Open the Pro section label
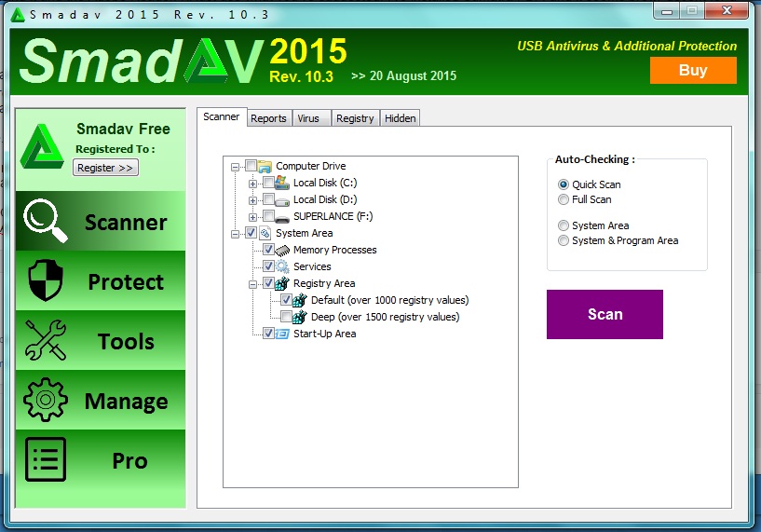761x532 pixels. pyautogui.click(x=129, y=460)
